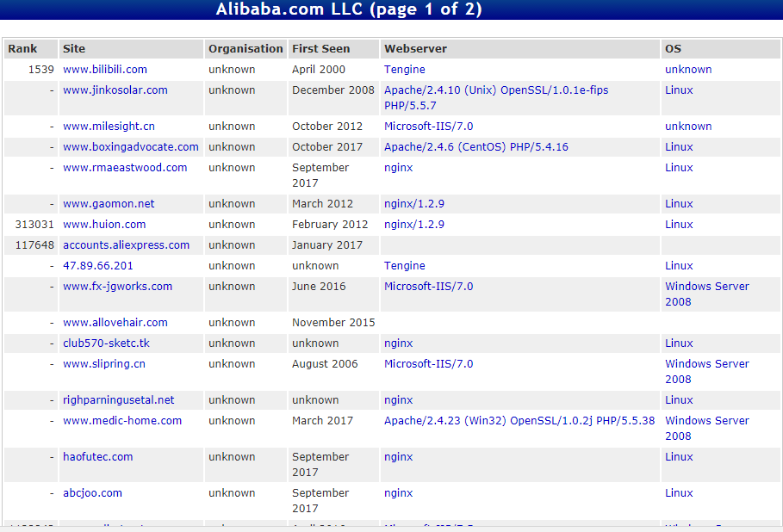Open abcjoo.com site link

pyautogui.click(x=92, y=493)
